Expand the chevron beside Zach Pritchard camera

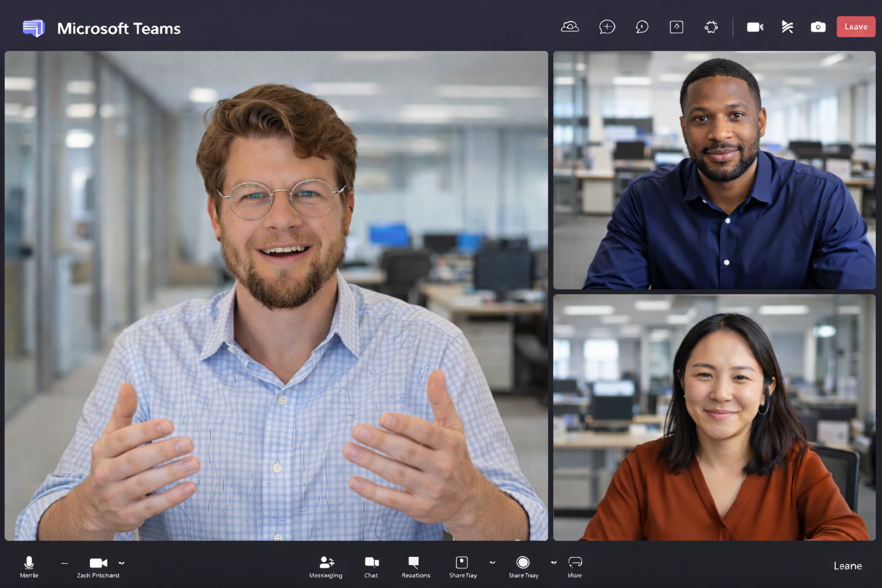(x=121, y=563)
